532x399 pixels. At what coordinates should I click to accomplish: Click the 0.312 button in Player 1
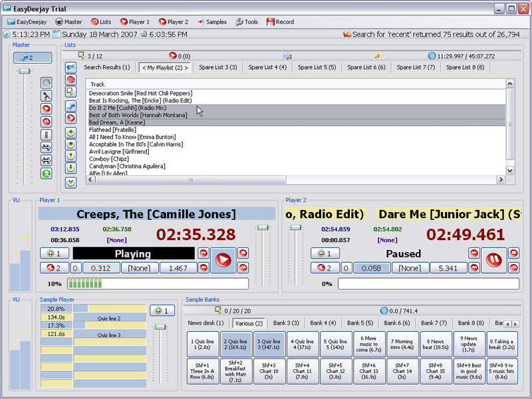[x=101, y=268]
